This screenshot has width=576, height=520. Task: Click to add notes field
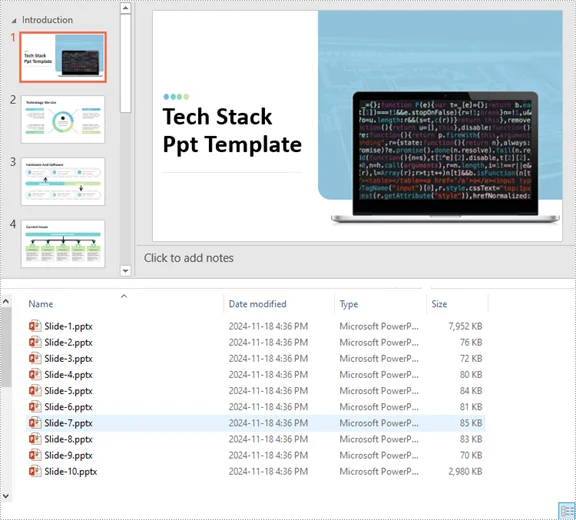pos(188,258)
